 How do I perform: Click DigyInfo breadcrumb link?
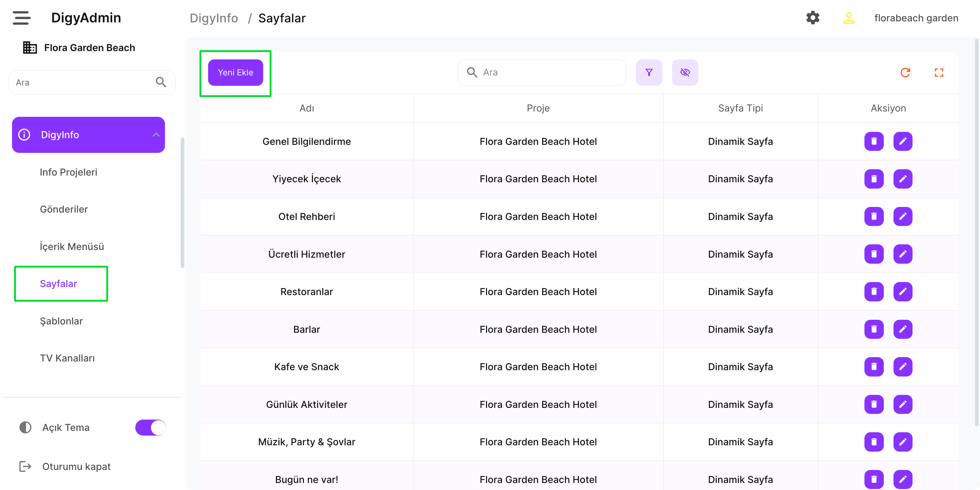click(x=214, y=18)
